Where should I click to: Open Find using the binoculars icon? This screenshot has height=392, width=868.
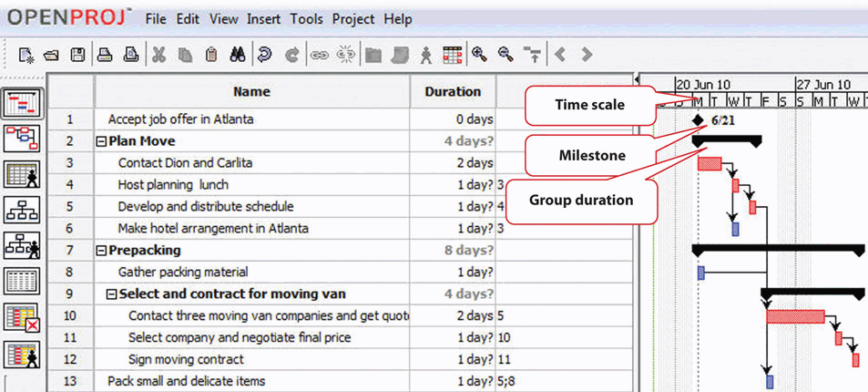click(238, 55)
